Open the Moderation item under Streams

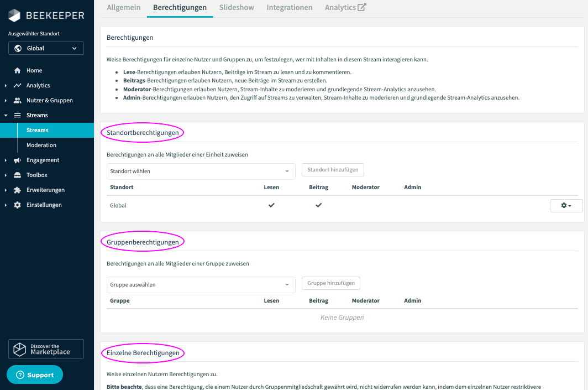click(41, 145)
